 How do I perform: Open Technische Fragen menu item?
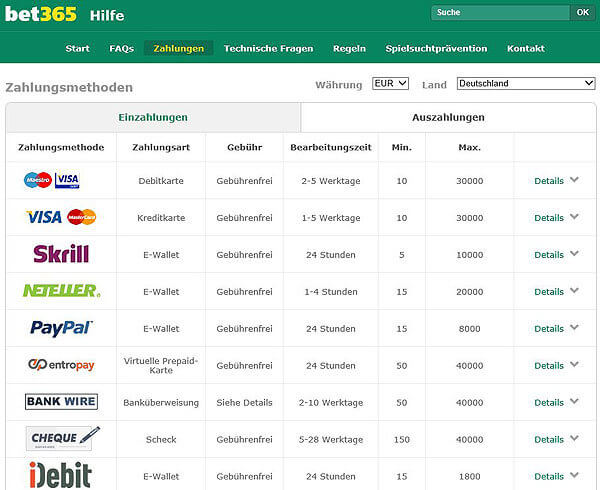tap(269, 49)
